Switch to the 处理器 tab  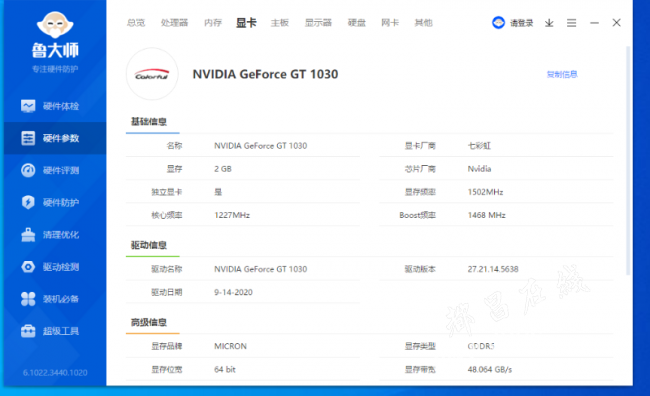tap(175, 23)
